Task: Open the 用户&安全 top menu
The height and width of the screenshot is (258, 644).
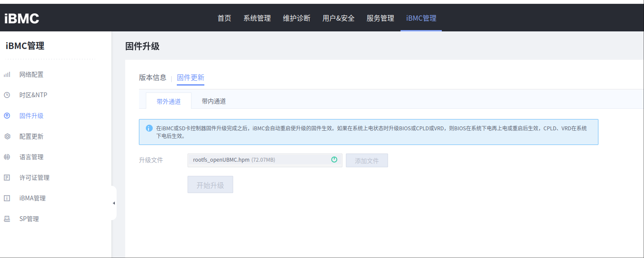Action: (339, 18)
